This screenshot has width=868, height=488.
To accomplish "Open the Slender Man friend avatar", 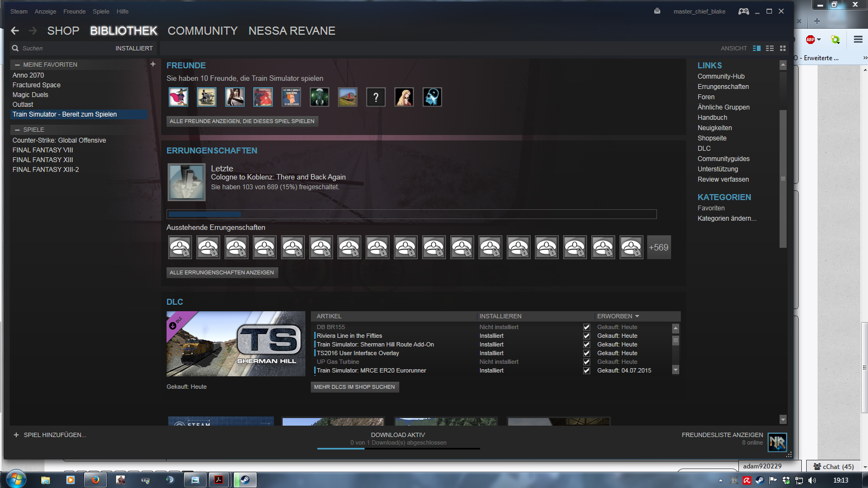I will 320,97.
